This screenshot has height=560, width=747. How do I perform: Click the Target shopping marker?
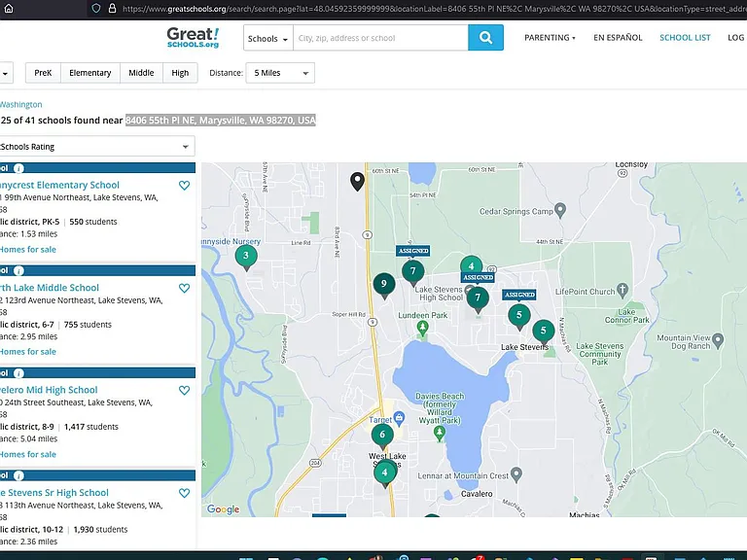[x=399, y=419]
